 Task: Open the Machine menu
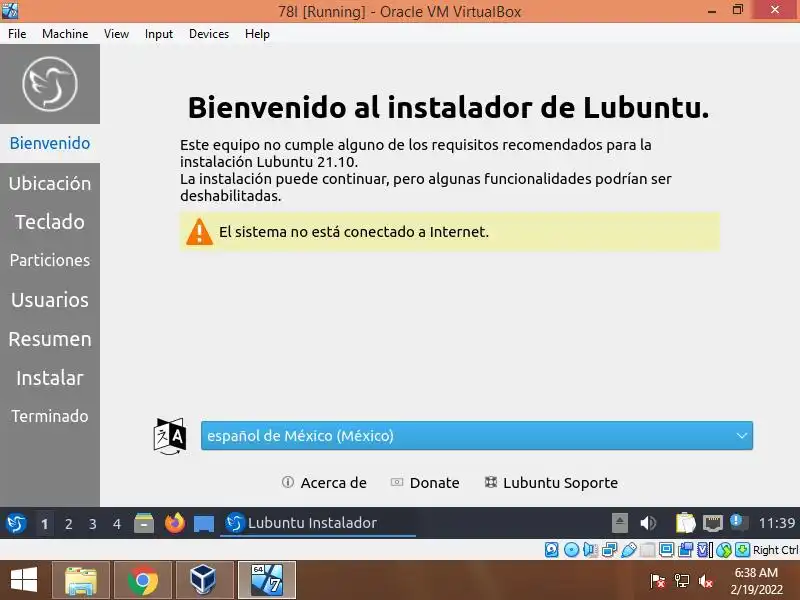pyautogui.click(x=65, y=34)
